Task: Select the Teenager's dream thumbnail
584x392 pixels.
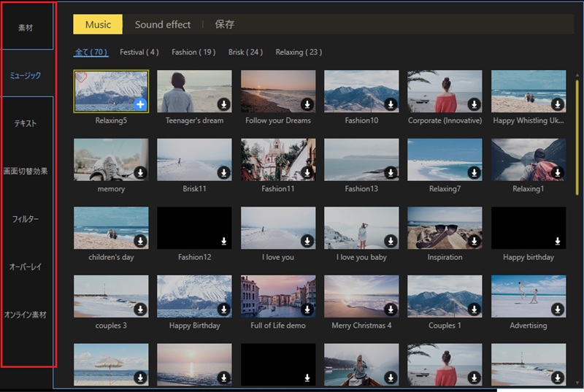Action: (194, 91)
